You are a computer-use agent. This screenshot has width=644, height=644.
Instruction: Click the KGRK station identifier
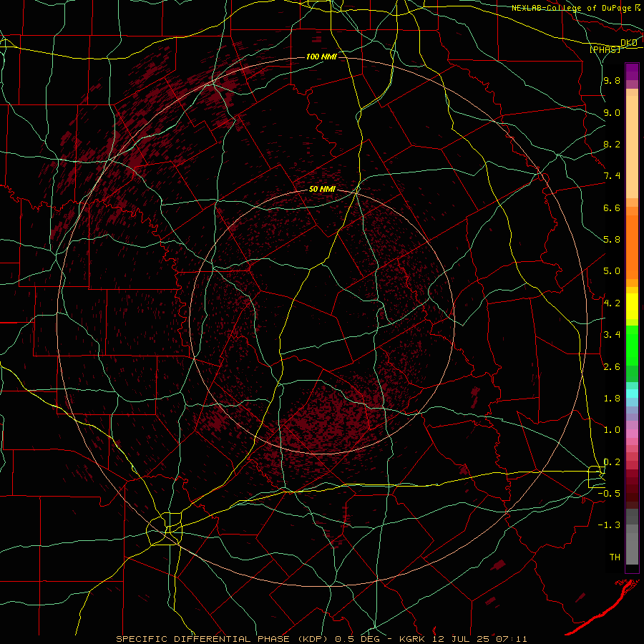pos(413,639)
